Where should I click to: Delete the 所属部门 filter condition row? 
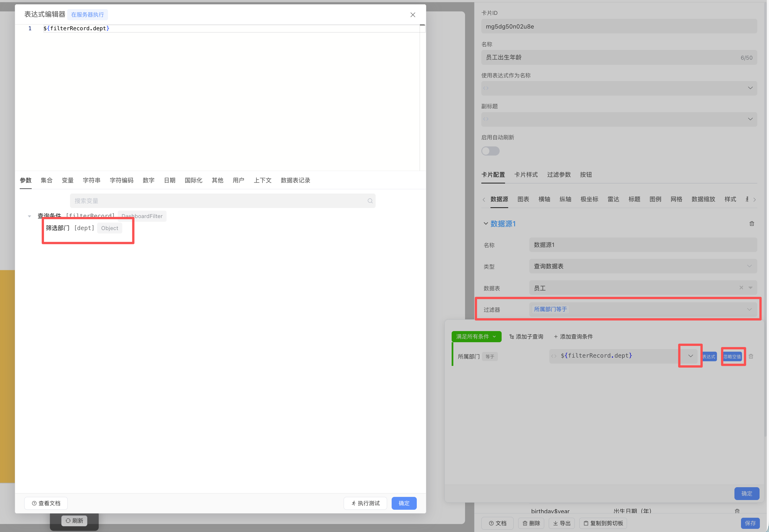(751, 356)
